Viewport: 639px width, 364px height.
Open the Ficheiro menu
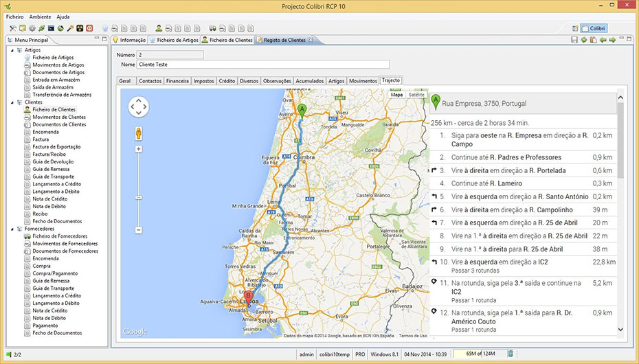(14, 16)
